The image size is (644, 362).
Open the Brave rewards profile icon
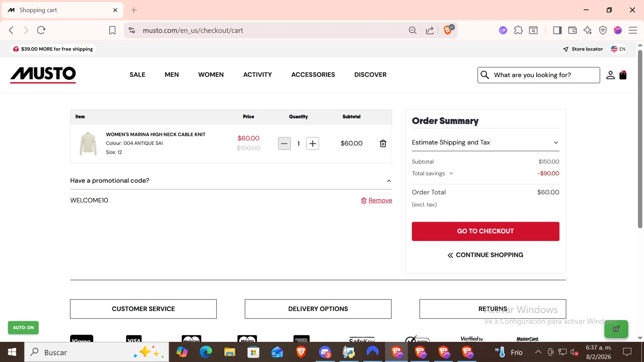pos(618,30)
